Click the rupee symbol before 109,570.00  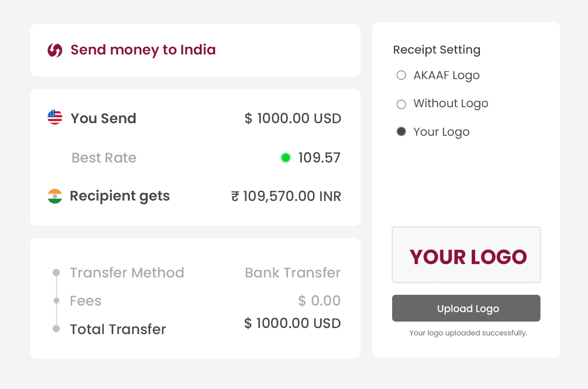tap(235, 197)
